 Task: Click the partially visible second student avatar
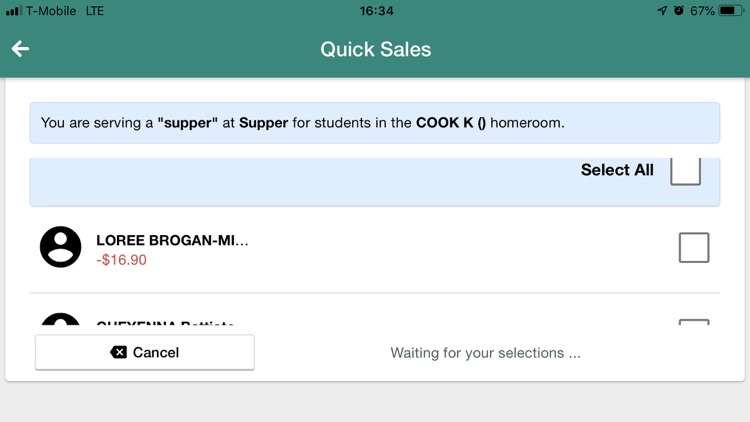coord(60,319)
